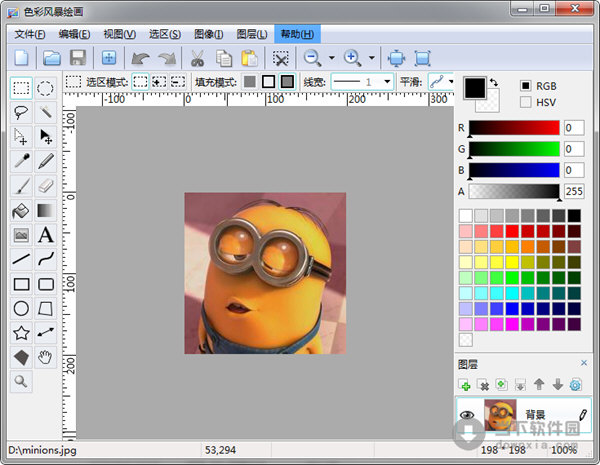
Task: Expand the zoom-in dropdown arrow
Action: [371, 58]
